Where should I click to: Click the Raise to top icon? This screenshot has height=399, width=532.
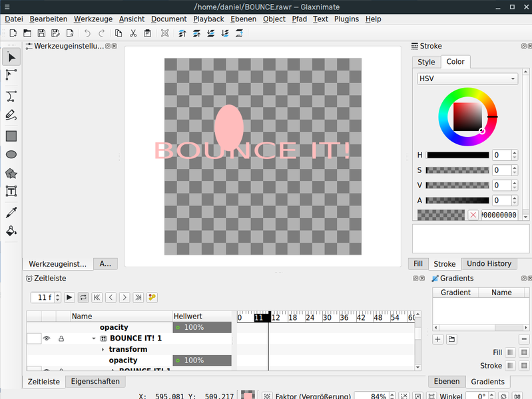182,33
